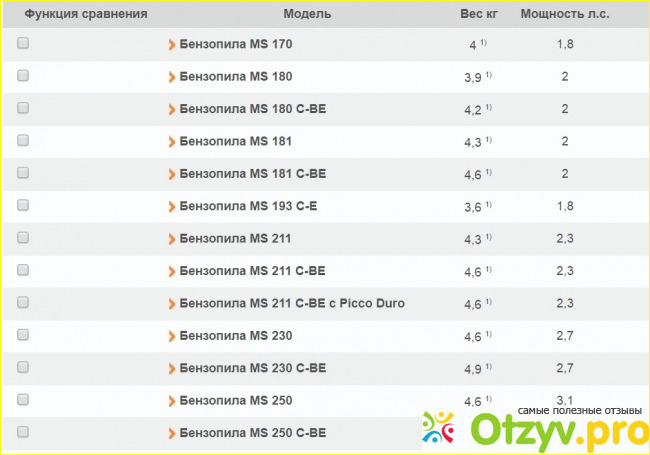650x455 pixels.
Task: Tick the comparison checkbox for MS 211 C-BE
Action: click(23, 270)
